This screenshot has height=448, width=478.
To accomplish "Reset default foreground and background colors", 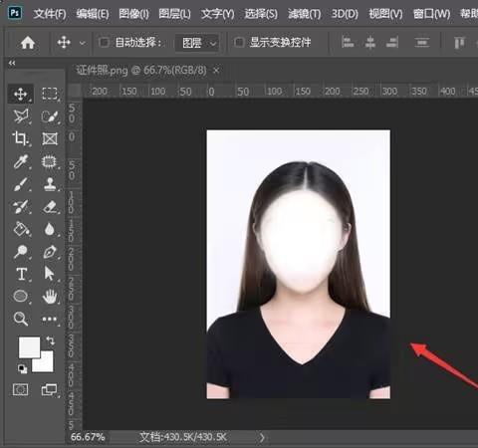I will coord(22,368).
